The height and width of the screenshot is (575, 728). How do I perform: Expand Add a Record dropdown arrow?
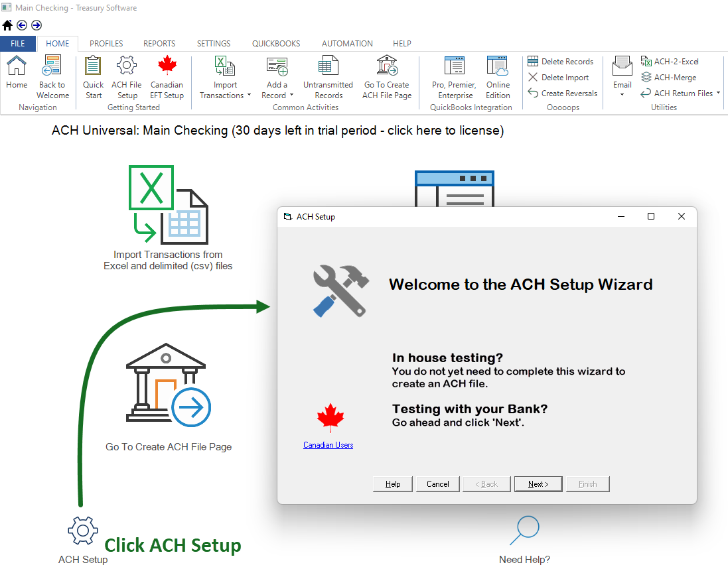[x=291, y=95]
